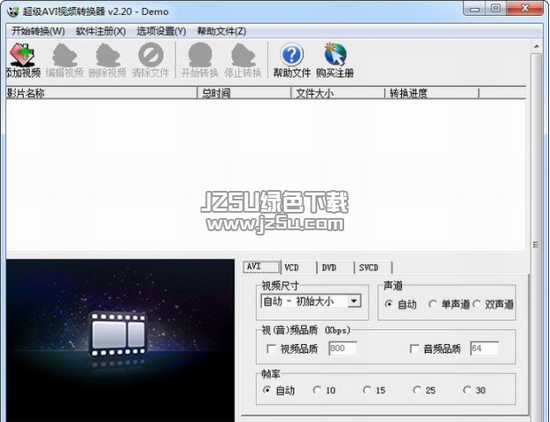Screen dimensions: 550x422
Task: Click the 购买注册 (buy registration) globe icon
Action: [335, 60]
